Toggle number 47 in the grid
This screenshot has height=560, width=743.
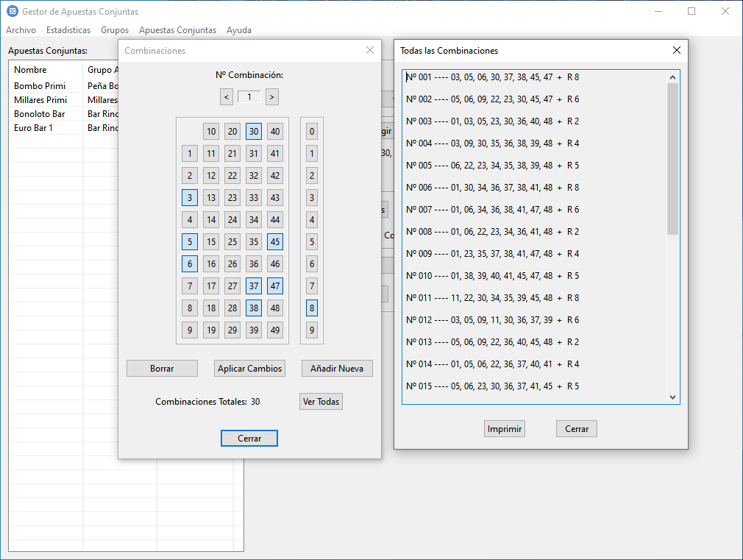pos(275,286)
